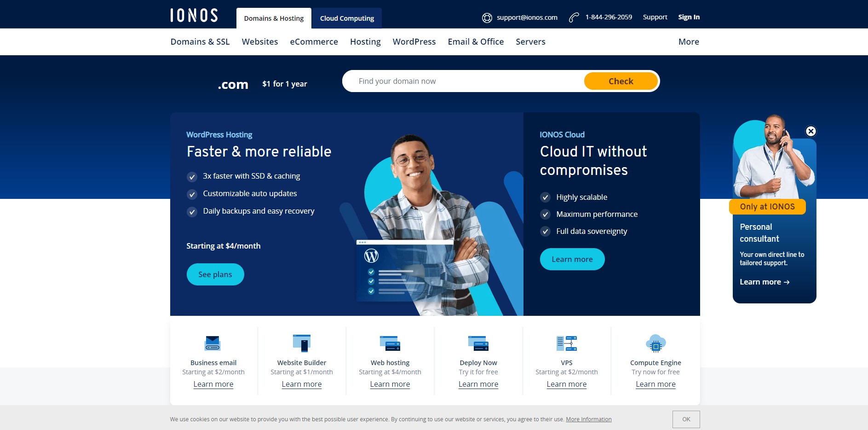Screen dimensions: 868x430
Task: Click Learn more under Deploy Now
Action: click(478, 384)
